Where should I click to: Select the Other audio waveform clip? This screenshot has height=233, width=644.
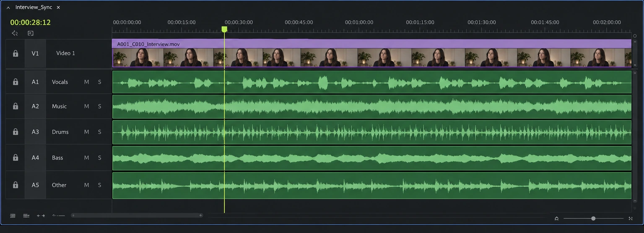click(371, 185)
